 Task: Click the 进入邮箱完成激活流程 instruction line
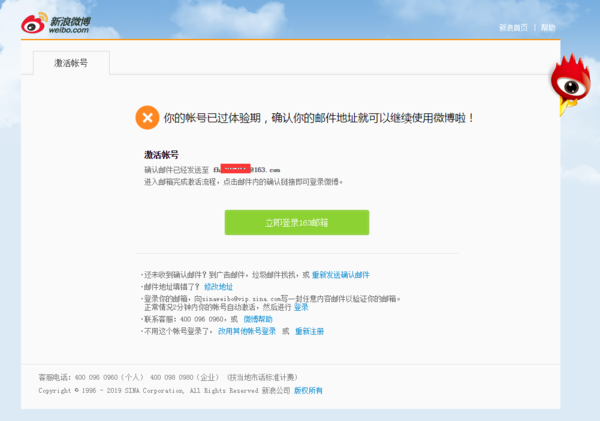(243, 182)
